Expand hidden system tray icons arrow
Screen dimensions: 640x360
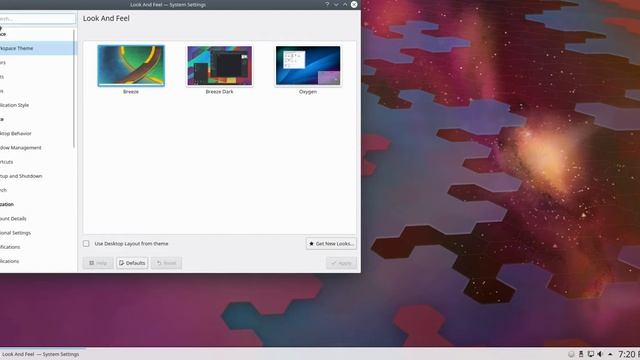tap(610, 354)
